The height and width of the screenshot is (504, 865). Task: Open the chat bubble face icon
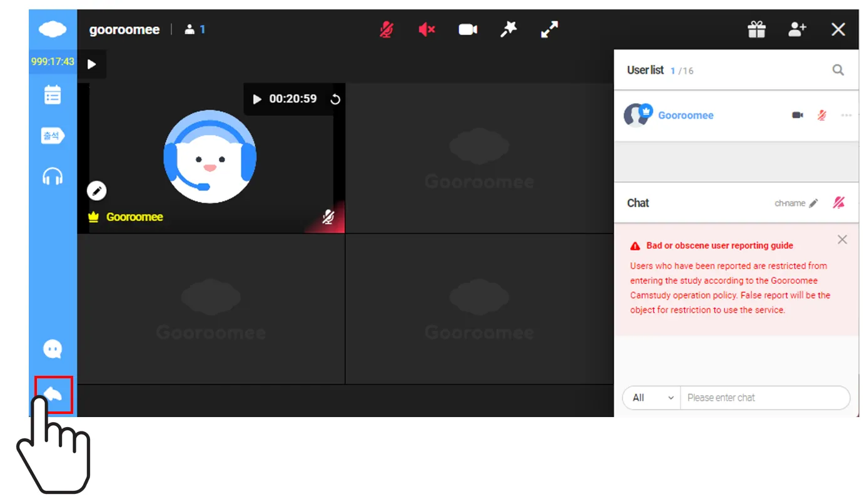tap(53, 349)
